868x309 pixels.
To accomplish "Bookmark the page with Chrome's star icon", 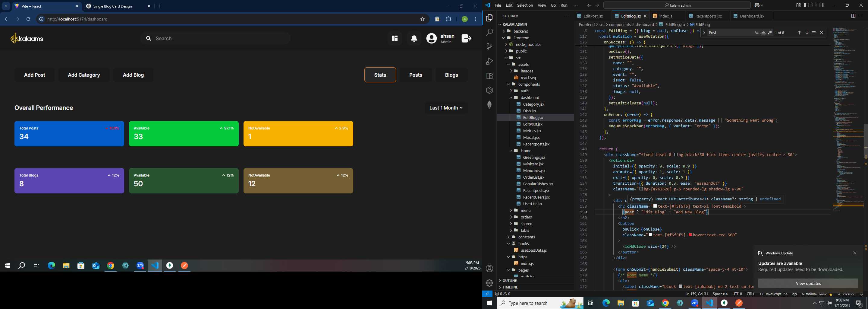I will tap(423, 19).
